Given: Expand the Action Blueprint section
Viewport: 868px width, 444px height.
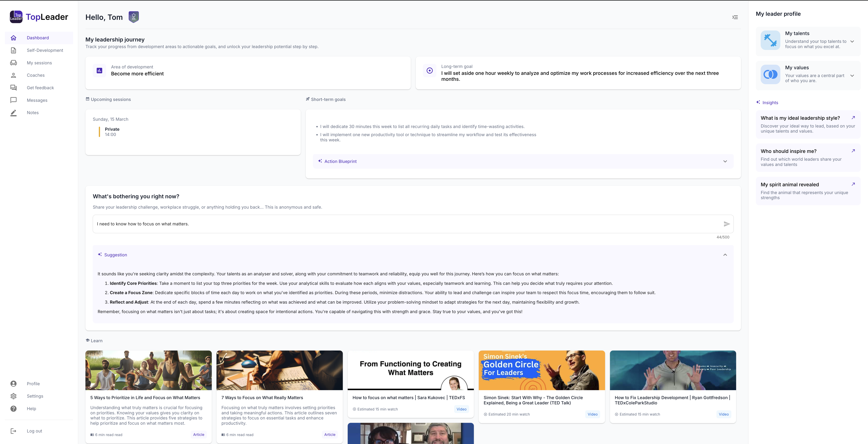Looking at the screenshot, I should click(x=725, y=161).
